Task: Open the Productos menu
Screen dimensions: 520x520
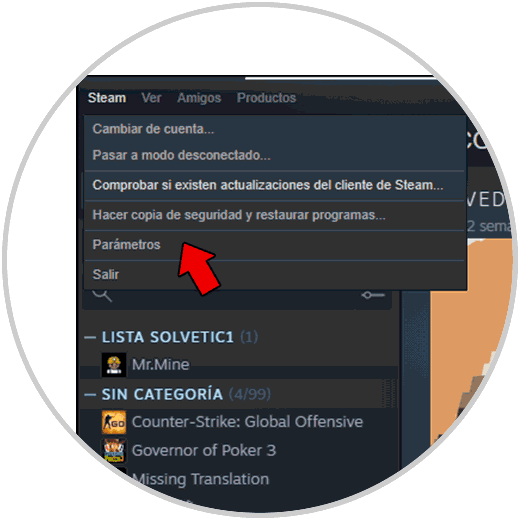Action: pos(266,98)
